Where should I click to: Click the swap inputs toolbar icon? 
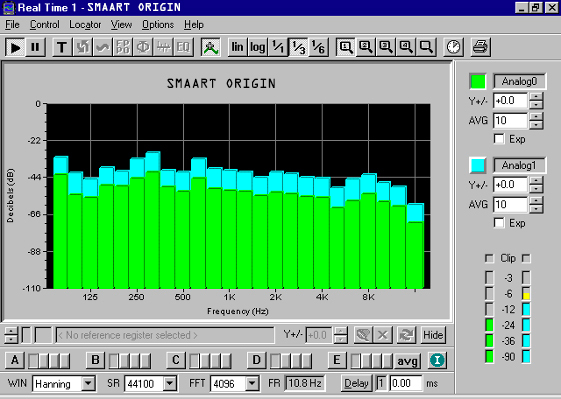[82, 47]
